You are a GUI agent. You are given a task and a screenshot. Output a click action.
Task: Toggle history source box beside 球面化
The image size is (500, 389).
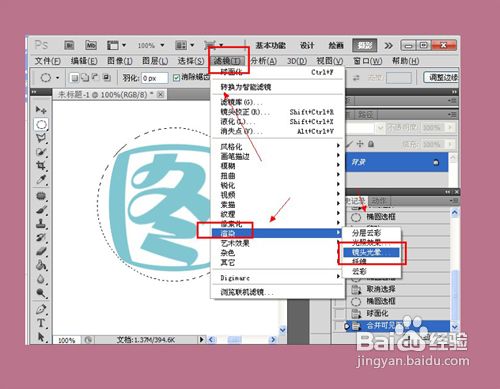pos(340,313)
